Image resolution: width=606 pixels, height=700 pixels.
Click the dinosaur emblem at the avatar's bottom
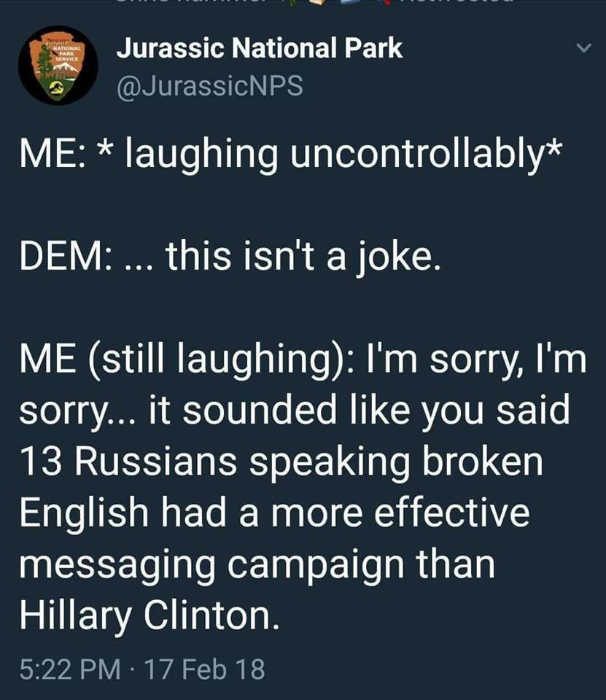coord(57,87)
